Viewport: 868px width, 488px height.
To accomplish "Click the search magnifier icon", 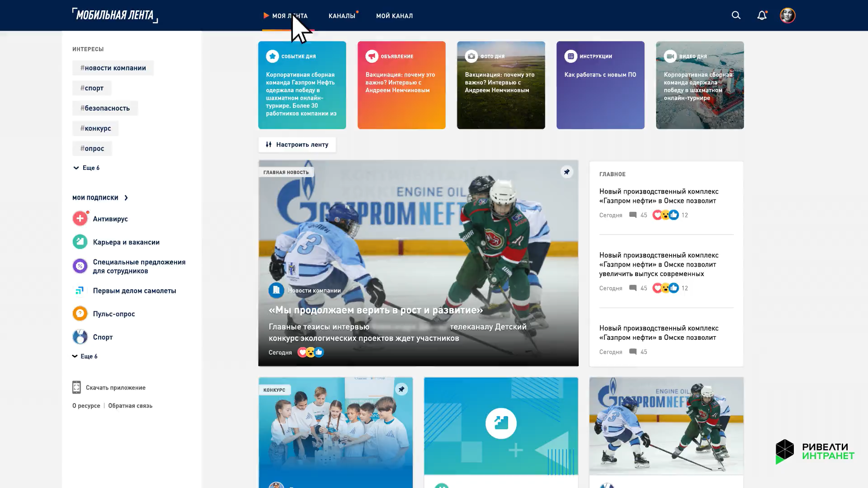I will pyautogui.click(x=736, y=15).
